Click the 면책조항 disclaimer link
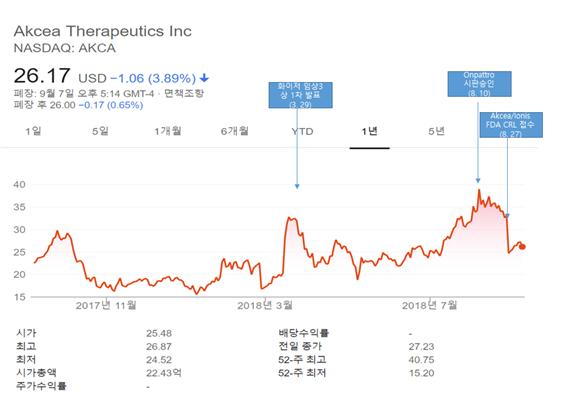 [x=184, y=93]
